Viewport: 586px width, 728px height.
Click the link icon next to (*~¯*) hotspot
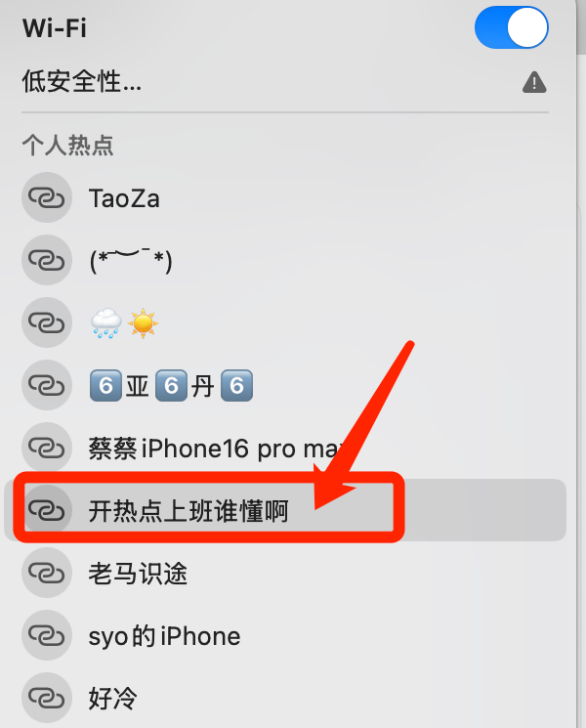pyautogui.click(x=47, y=260)
